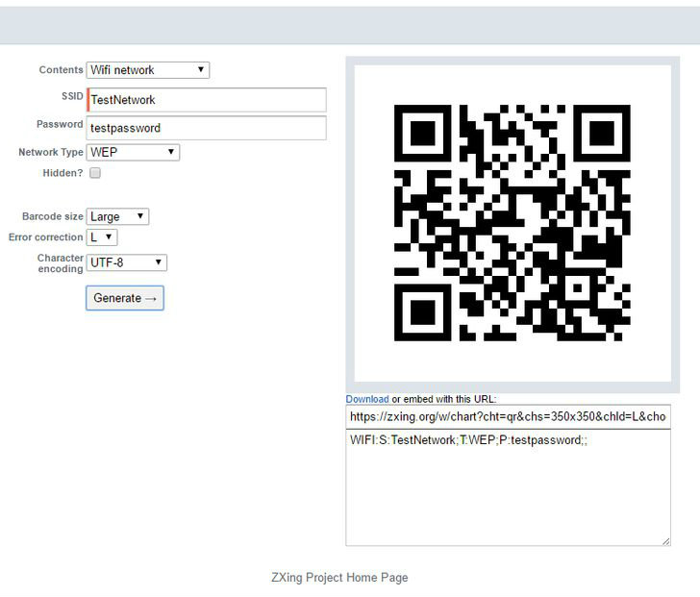Click into the SSID field containing TestNetwork

click(206, 100)
